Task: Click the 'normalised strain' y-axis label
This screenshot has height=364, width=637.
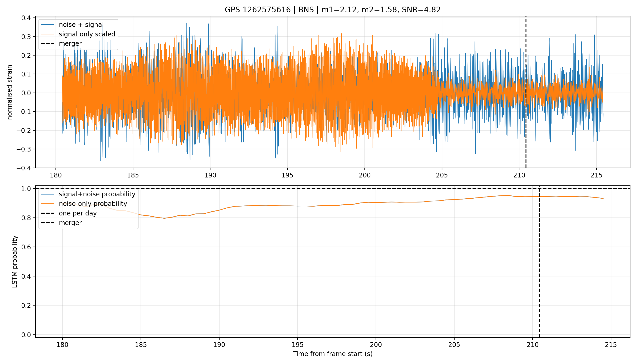Action: coord(10,92)
